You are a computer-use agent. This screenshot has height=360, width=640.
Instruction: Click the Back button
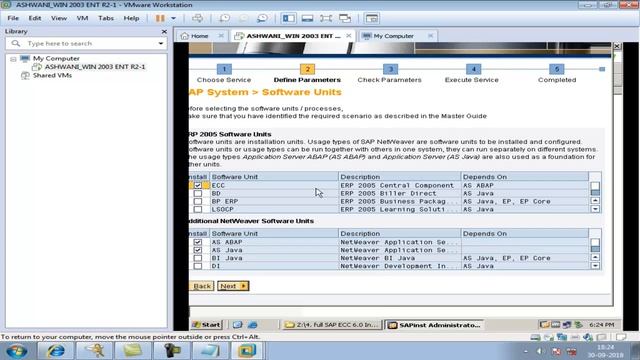click(x=202, y=286)
